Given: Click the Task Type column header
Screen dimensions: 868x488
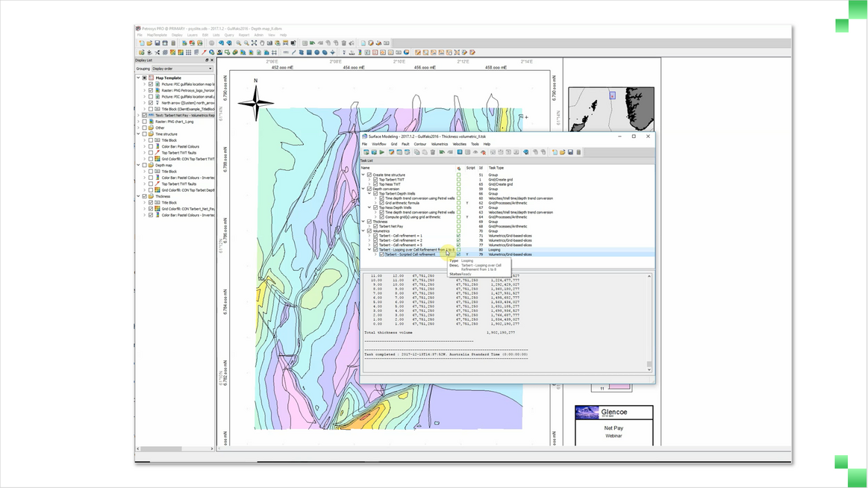Looking at the screenshot, I should pyautogui.click(x=497, y=167).
